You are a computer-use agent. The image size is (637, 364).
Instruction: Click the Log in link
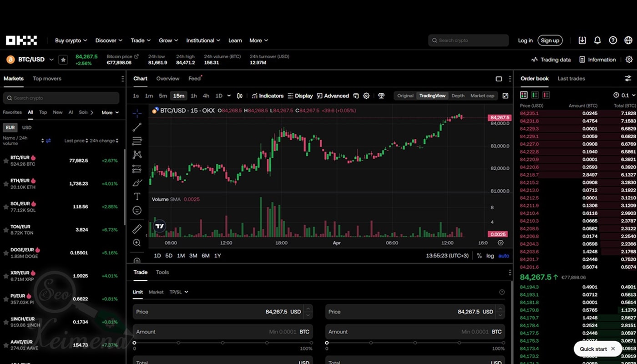click(525, 40)
